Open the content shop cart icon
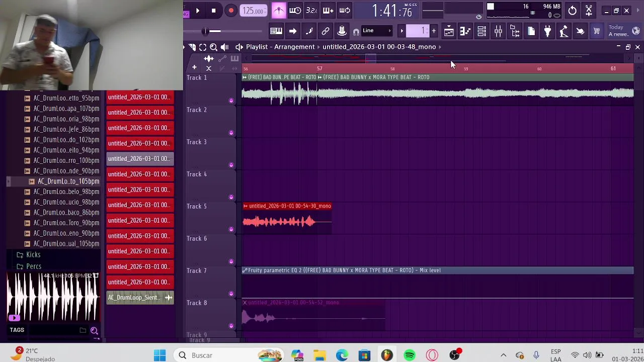 tap(597, 31)
